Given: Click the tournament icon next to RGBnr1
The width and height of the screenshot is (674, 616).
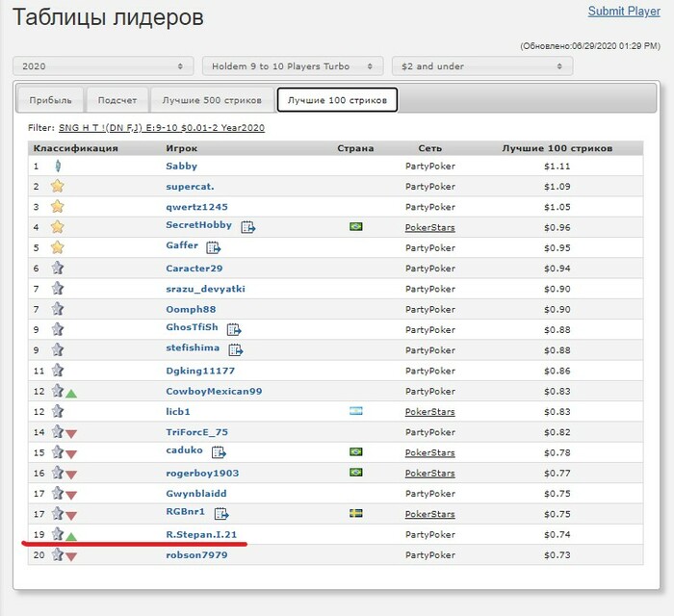Looking at the screenshot, I should click(x=221, y=513).
